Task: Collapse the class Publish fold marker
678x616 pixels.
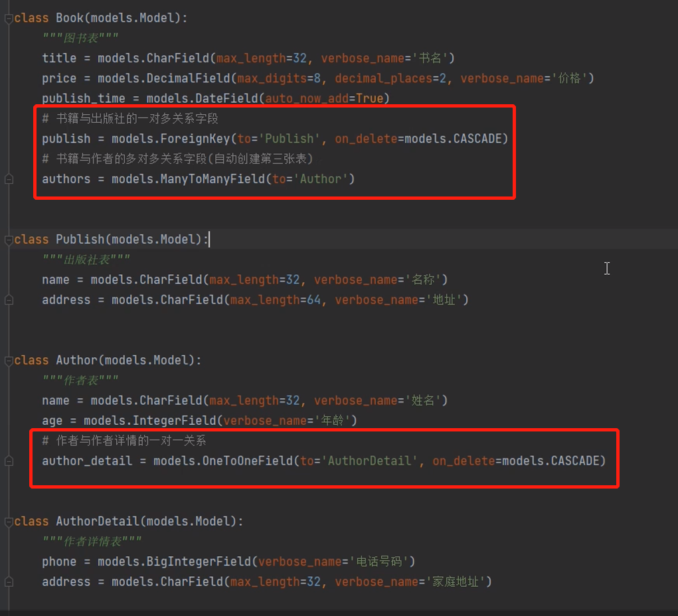Action: [x=9, y=240]
